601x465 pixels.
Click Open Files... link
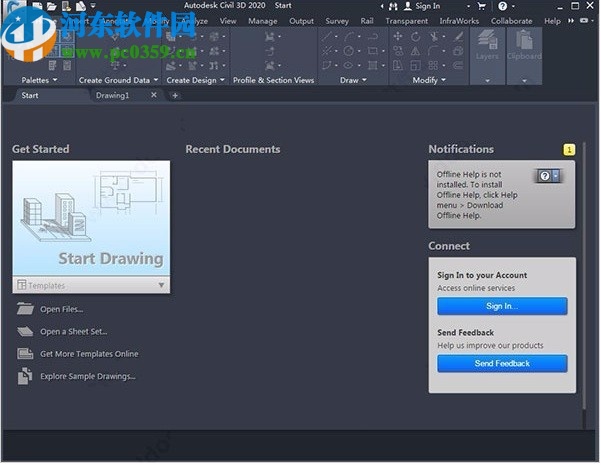[x=62, y=309]
